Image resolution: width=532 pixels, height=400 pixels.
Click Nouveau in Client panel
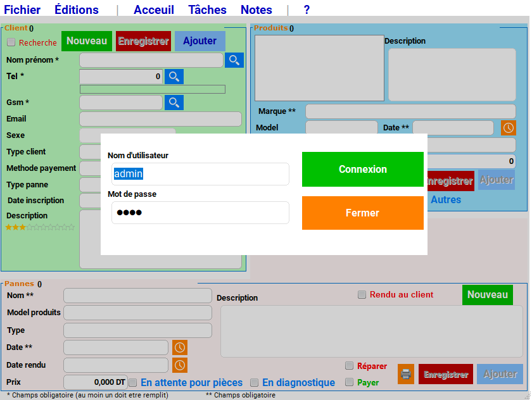87,41
